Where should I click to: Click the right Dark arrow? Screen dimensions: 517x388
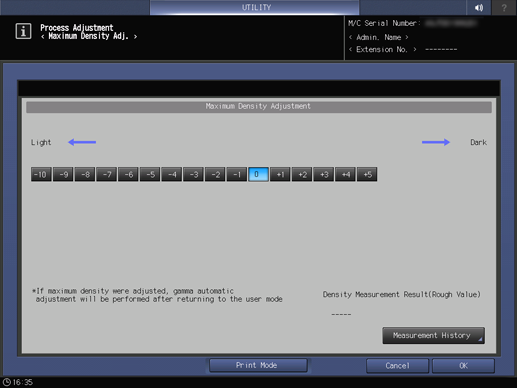tap(436, 142)
